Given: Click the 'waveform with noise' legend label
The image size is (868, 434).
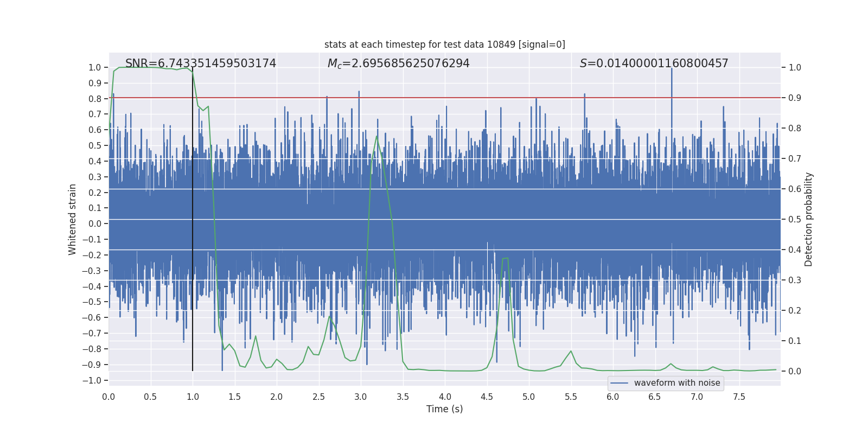Looking at the screenshot, I should click(x=677, y=383).
